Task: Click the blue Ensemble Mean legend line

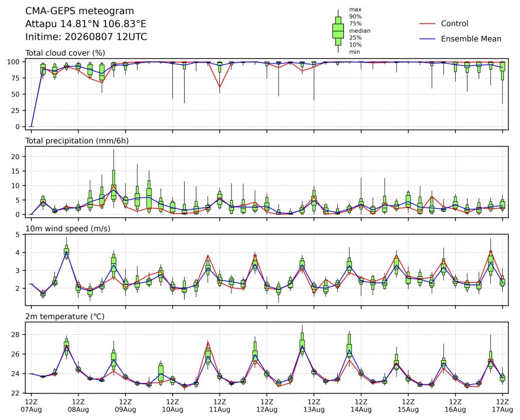Action: [x=427, y=39]
